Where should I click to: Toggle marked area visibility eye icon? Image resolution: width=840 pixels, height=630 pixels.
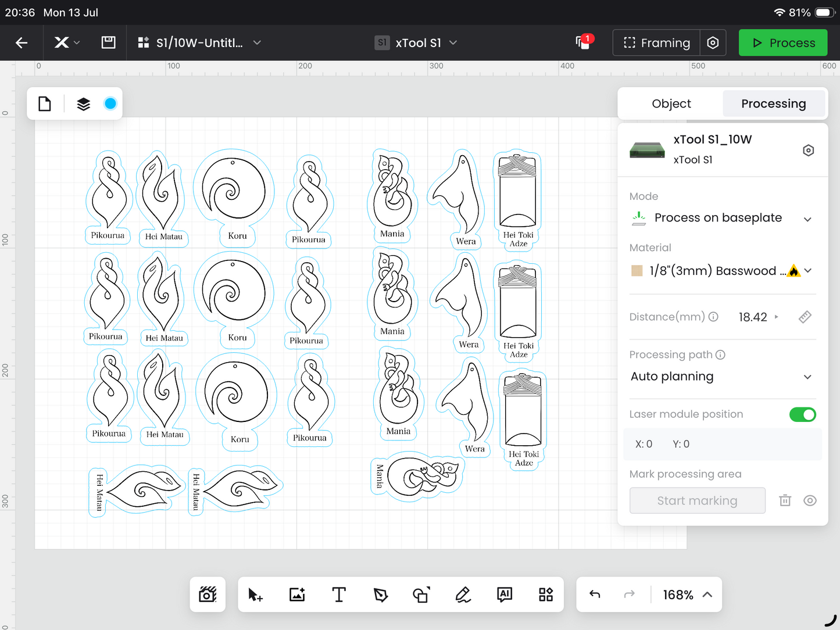[810, 500]
